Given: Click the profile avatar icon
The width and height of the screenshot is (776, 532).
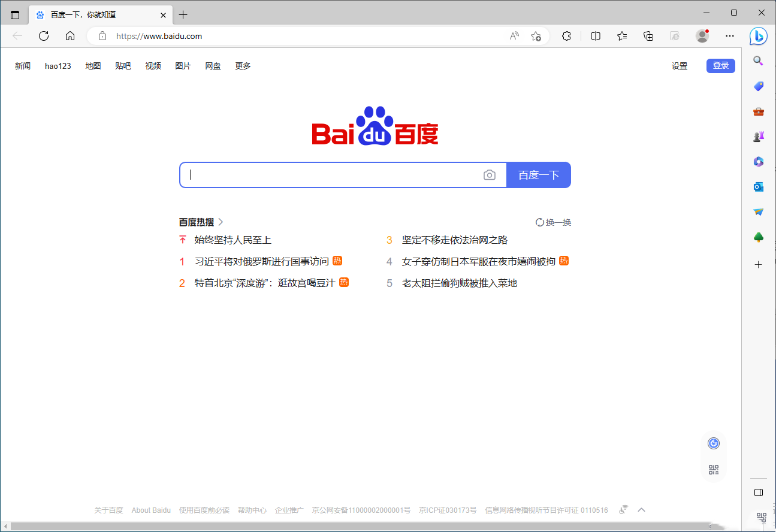Looking at the screenshot, I should tap(702, 36).
